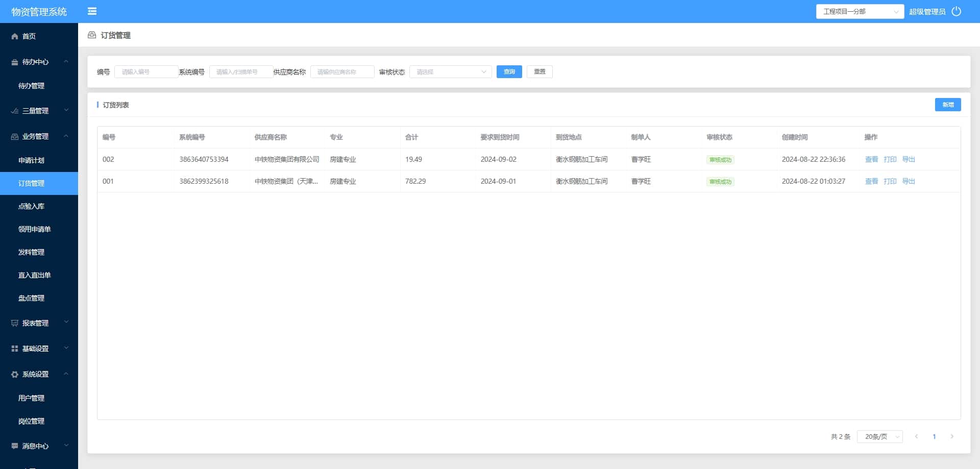
Task: Click the power logout icon
Action: (x=957, y=11)
